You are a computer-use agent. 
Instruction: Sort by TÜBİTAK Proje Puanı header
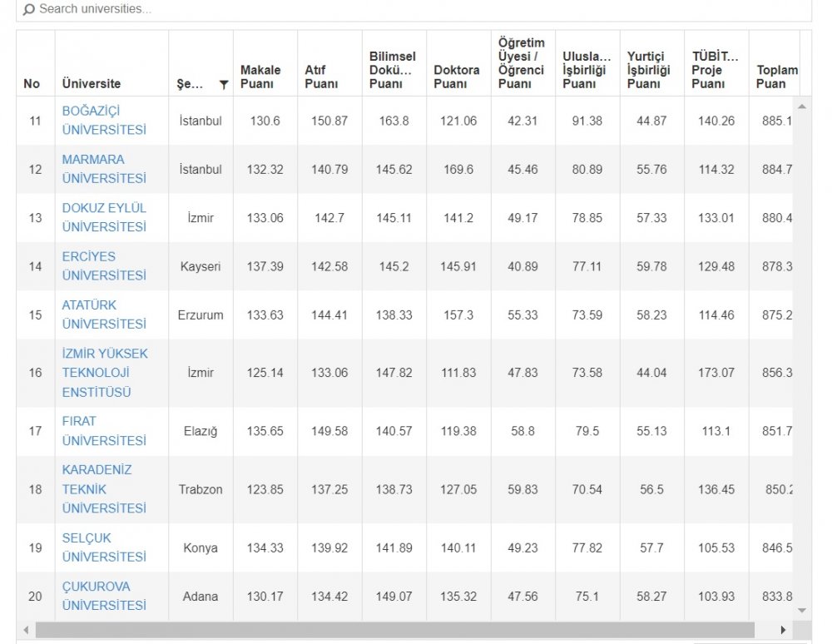tap(715, 70)
